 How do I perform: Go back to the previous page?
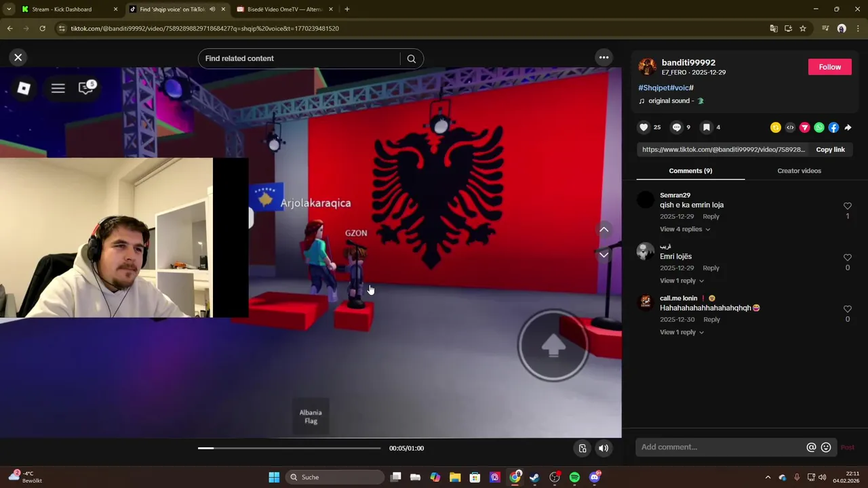click(x=9, y=28)
